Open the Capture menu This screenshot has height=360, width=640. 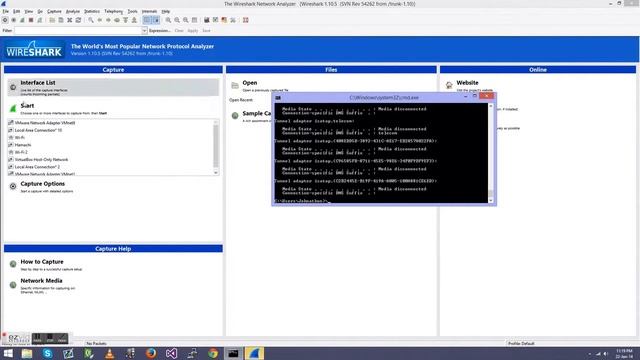coord(54,11)
